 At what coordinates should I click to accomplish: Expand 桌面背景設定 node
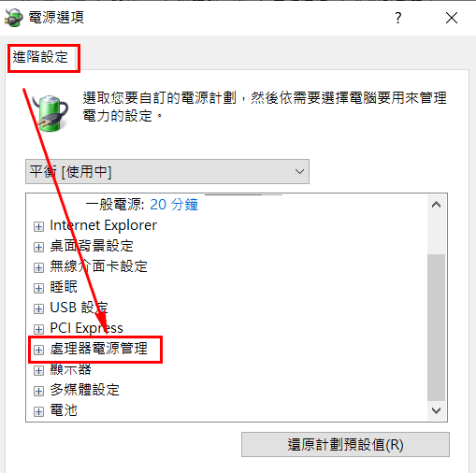click(x=38, y=247)
